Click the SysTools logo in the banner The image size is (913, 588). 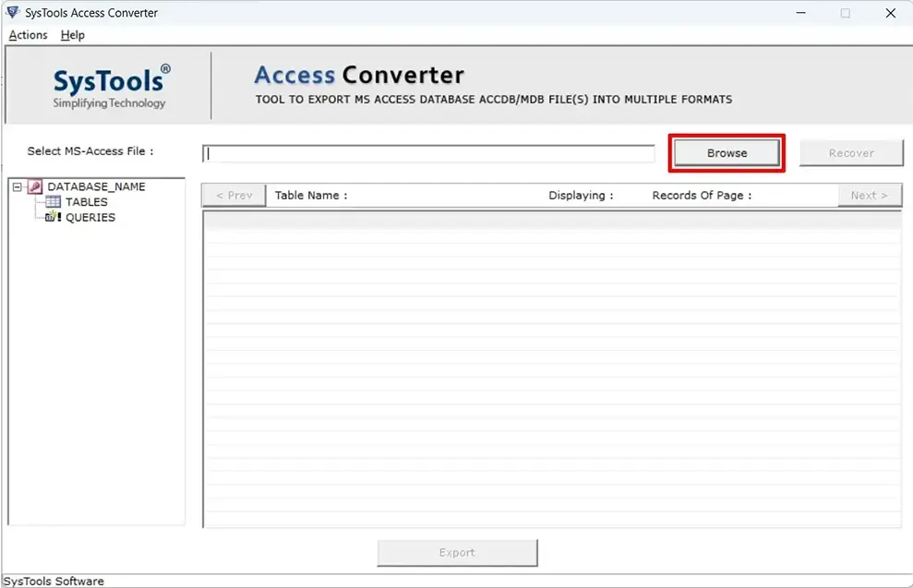[x=111, y=88]
